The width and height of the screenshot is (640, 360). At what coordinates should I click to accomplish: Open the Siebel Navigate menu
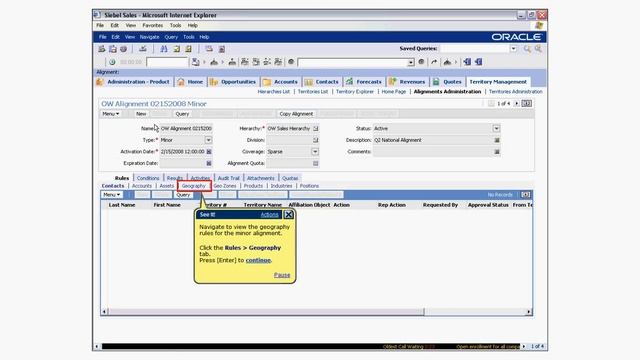[149, 37]
